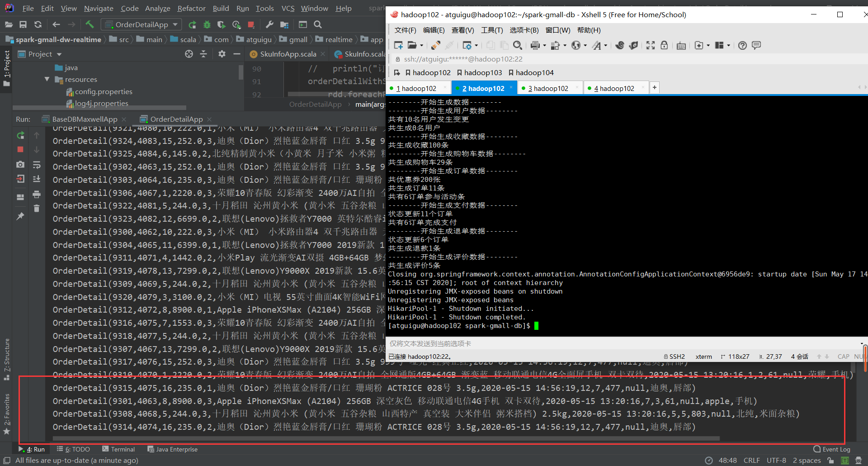Screen dimensions: 868x466
Task: Toggle Xshell fullscreen icon
Action: [x=650, y=45]
